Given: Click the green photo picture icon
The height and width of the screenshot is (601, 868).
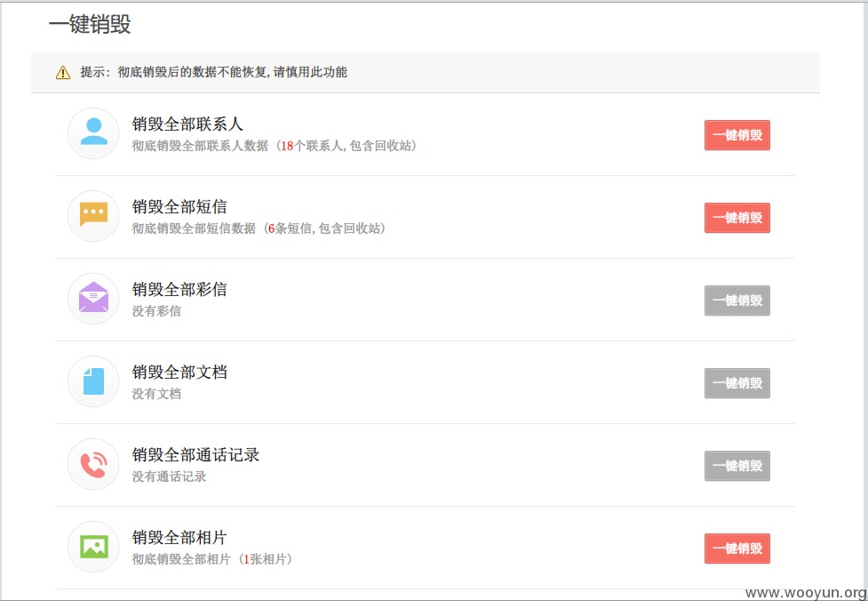Looking at the screenshot, I should [x=93, y=547].
